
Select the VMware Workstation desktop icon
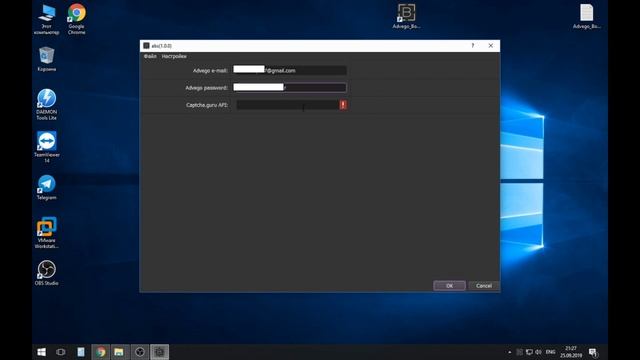[x=47, y=233]
